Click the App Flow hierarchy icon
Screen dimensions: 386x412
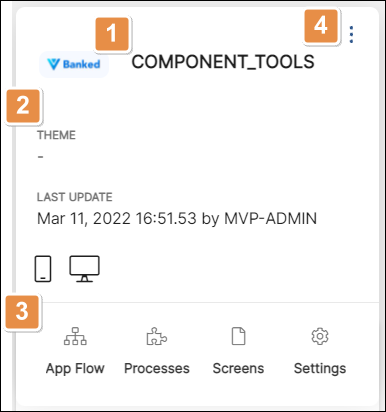pos(75,336)
